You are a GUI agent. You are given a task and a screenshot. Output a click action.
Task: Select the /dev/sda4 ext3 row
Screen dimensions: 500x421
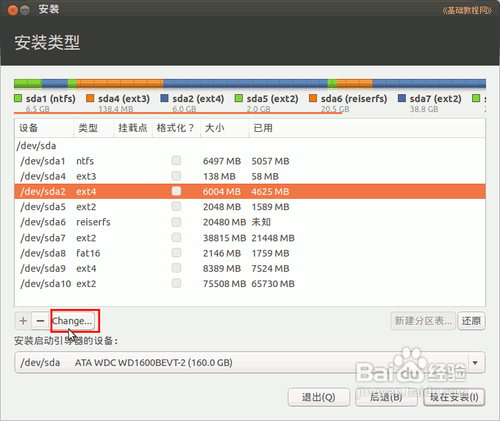tap(250, 176)
